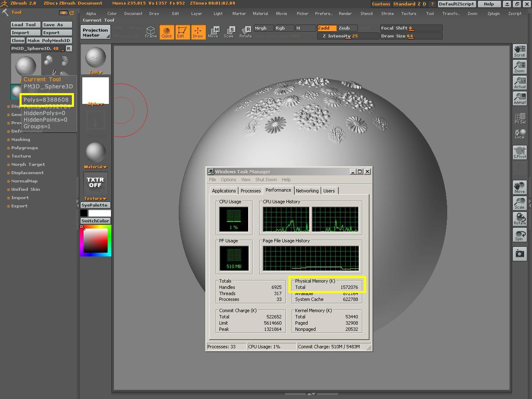The width and height of the screenshot is (532, 399).
Task: Select the Scroll navigation icon
Action: pos(520,51)
